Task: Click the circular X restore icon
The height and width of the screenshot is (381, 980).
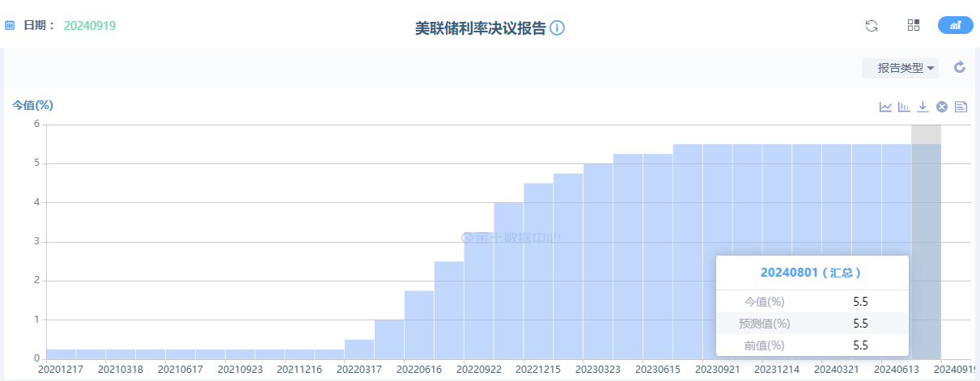Action: pos(942,107)
